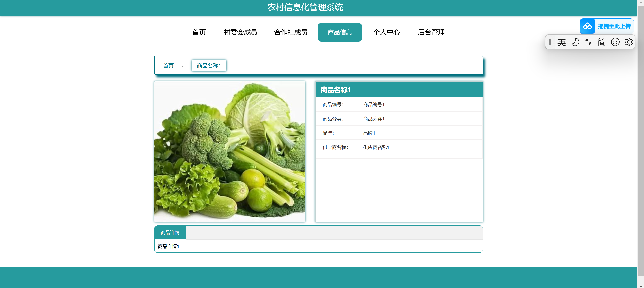Navigate to 后台管理
Screen dimensions: 644x288
[x=431, y=32]
